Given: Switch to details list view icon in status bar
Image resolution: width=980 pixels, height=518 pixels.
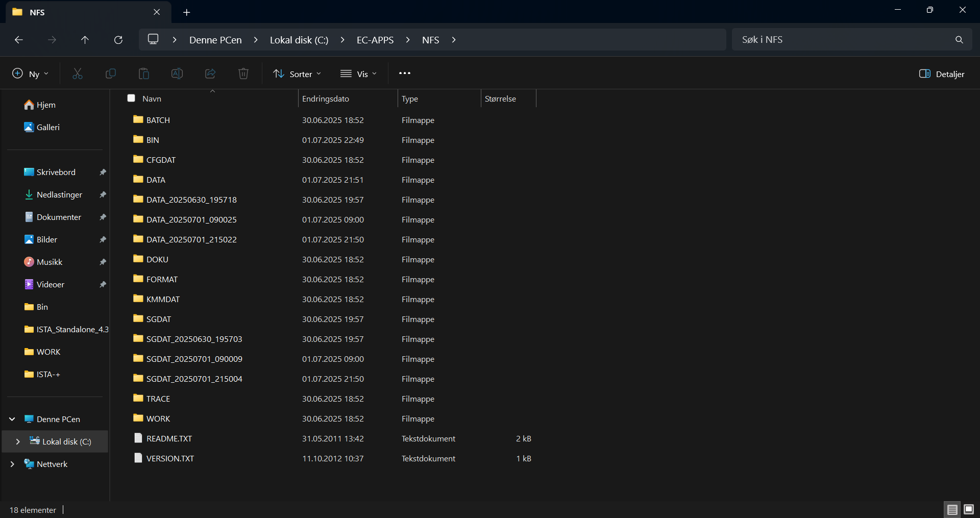Looking at the screenshot, I should click(x=952, y=509).
